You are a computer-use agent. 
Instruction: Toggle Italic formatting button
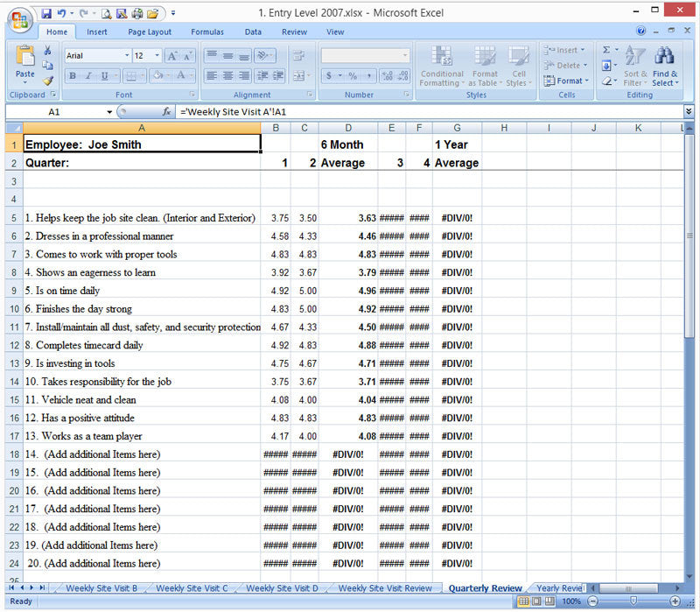[x=88, y=75]
